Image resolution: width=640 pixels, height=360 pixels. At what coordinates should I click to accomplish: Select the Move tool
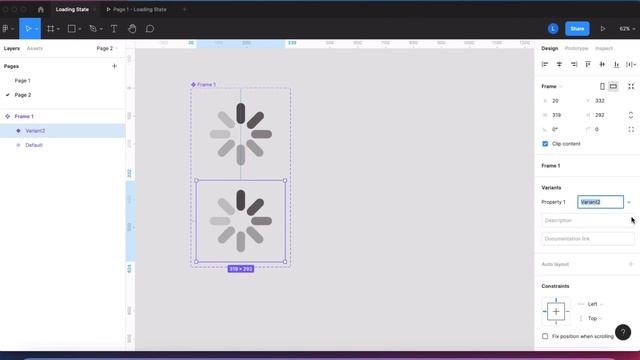click(28, 29)
